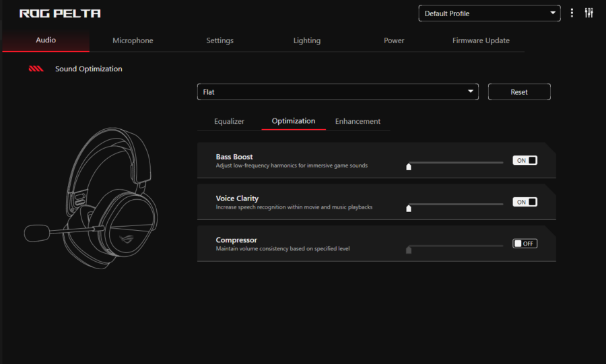
Task: Switch to the Audio tab
Action: point(46,40)
